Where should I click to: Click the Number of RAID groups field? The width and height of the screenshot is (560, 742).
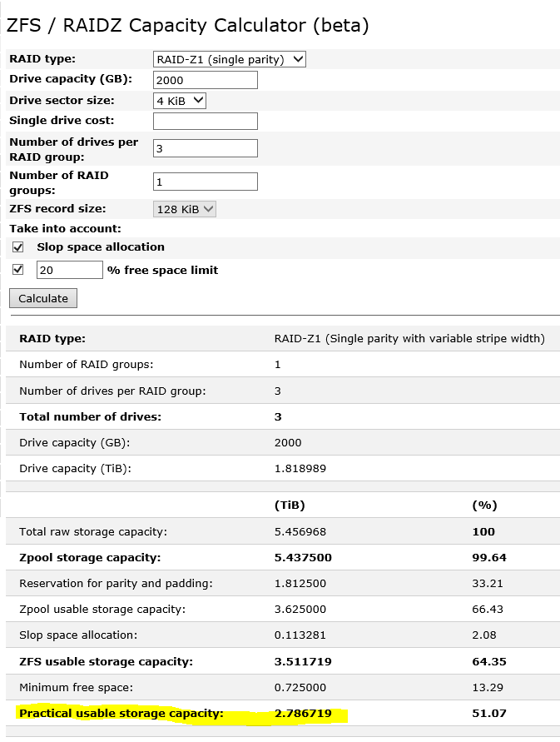coord(206,182)
